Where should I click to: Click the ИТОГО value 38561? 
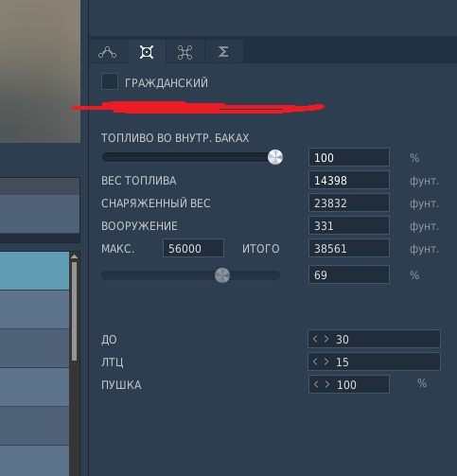pyautogui.click(x=349, y=248)
